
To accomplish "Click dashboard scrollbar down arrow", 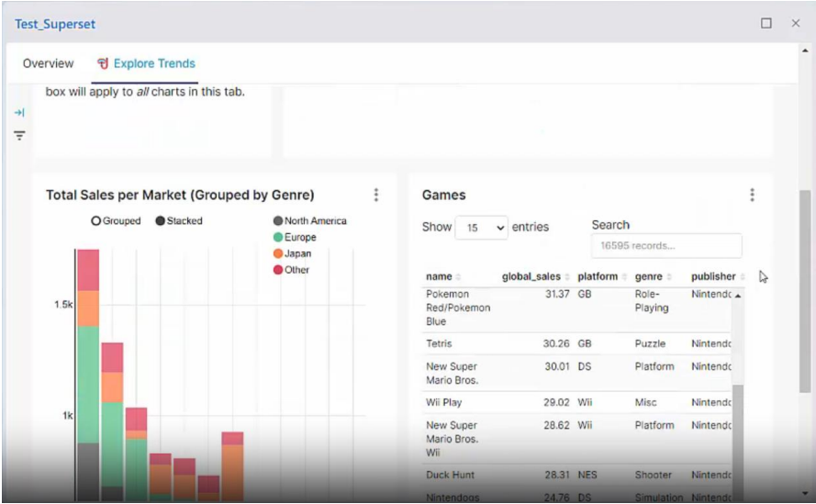I will click(x=805, y=493).
